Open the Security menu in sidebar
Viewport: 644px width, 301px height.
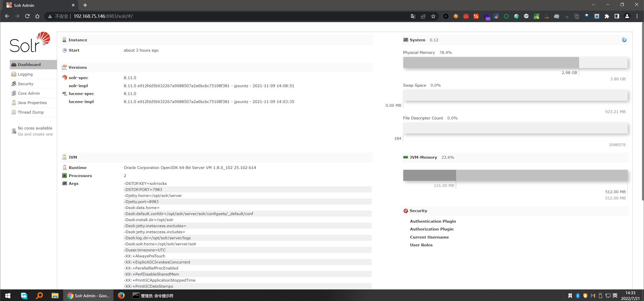(x=33, y=84)
